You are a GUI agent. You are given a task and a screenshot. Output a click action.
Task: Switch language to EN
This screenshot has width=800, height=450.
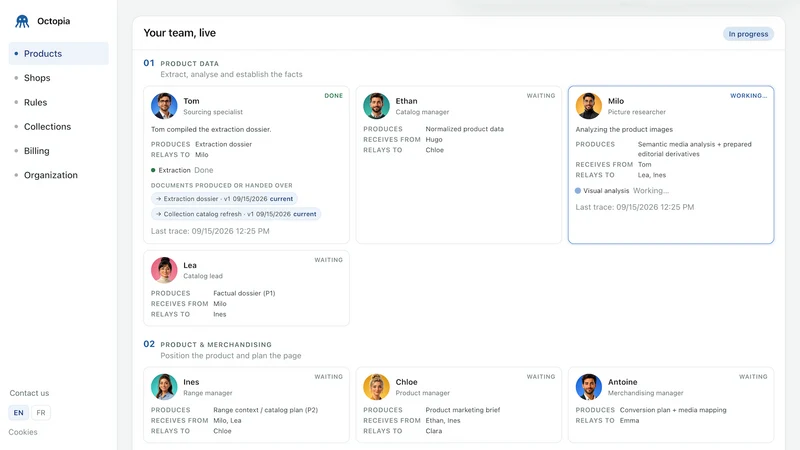tap(18, 413)
